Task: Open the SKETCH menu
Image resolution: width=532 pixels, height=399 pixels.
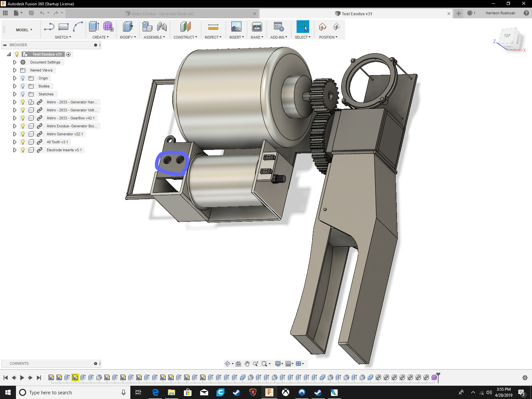Action: click(x=63, y=37)
